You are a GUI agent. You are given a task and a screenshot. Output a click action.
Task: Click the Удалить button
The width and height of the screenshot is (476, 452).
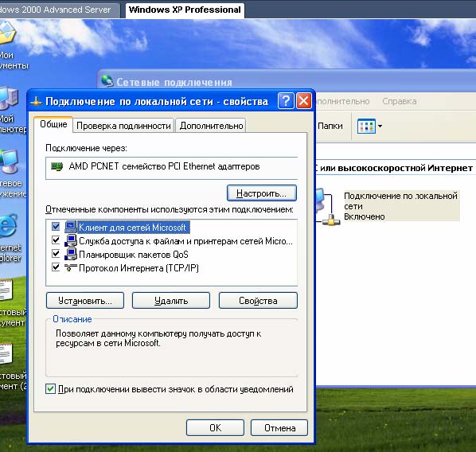pyautogui.click(x=171, y=301)
